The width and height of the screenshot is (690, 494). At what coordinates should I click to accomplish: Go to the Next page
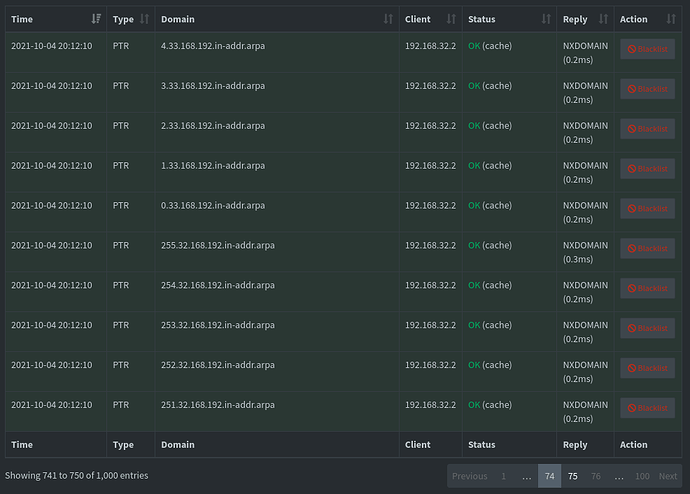668,476
